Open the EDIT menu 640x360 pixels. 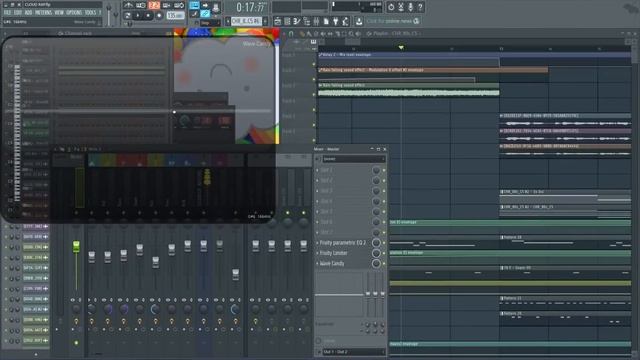18,13
